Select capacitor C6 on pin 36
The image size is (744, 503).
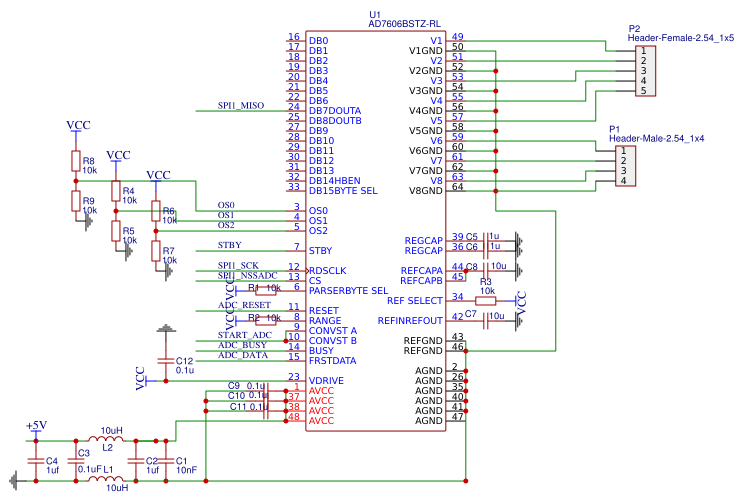485,251
